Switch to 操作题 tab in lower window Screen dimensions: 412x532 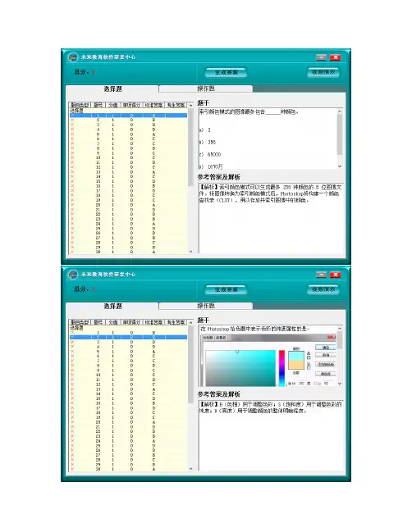[206, 306]
